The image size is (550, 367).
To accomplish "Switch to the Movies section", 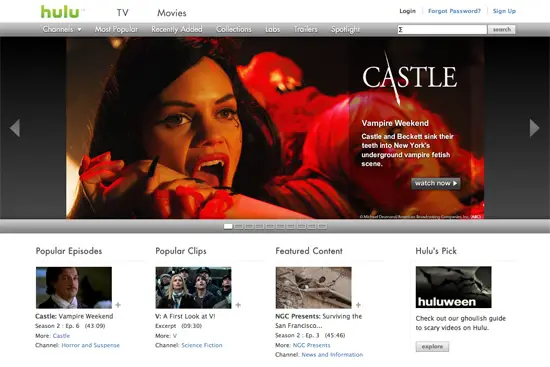I will [x=172, y=13].
